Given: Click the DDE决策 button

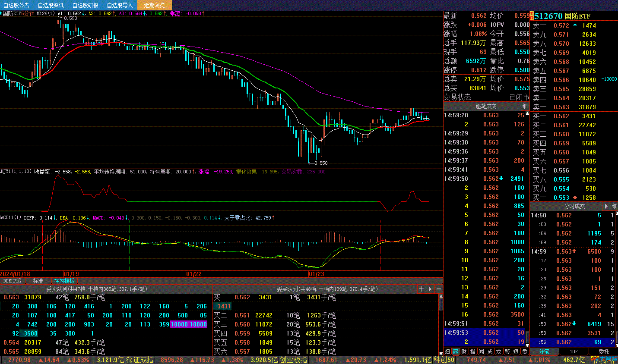Looking at the screenshot, I should coord(12,281).
